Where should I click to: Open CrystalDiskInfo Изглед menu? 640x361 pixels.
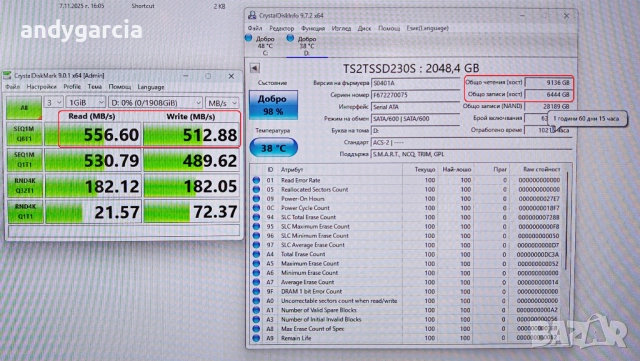pos(341,28)
